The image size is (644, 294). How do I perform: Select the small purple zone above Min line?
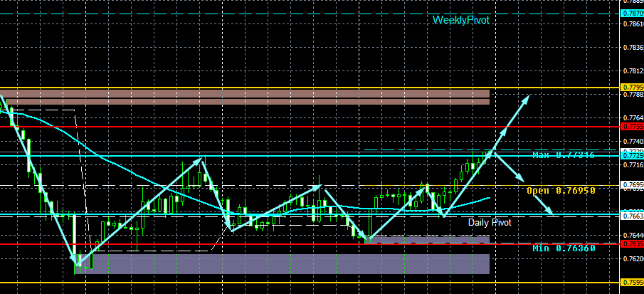(427, 240)
